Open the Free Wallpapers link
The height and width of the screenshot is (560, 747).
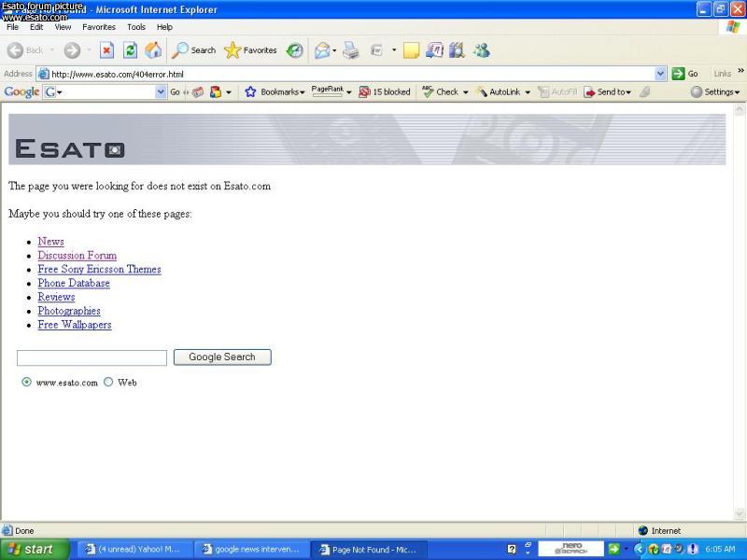point(75,324)
